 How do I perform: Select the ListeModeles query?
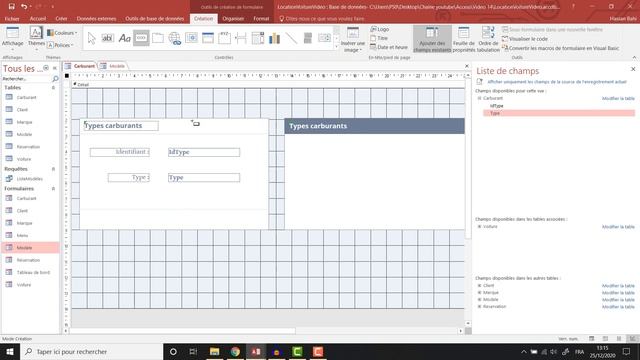[x=29, y=178]
